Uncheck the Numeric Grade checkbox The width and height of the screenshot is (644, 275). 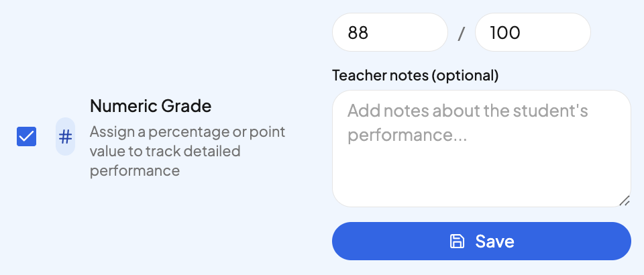pos(26,137)
